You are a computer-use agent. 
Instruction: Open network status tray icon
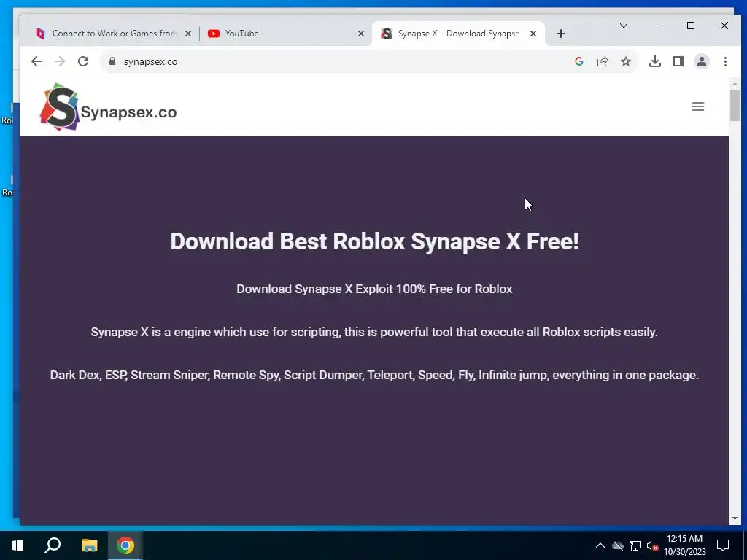(x=635, y=545)
